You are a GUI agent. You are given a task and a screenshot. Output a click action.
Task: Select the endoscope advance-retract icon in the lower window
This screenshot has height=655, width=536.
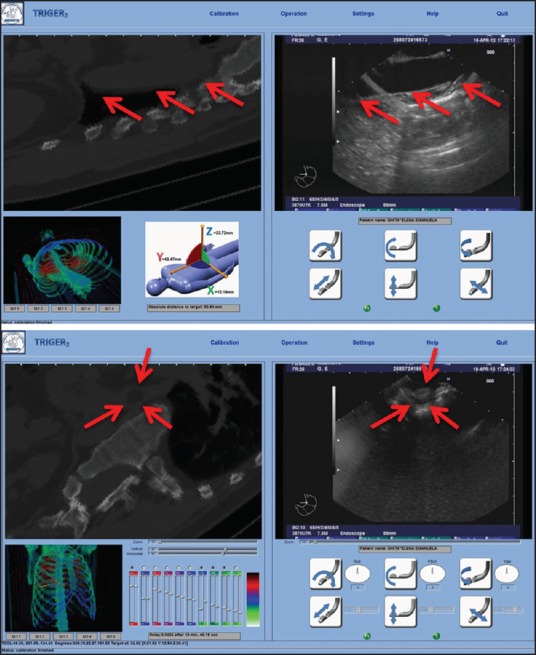pyautogui.click(x=325, y=612)
